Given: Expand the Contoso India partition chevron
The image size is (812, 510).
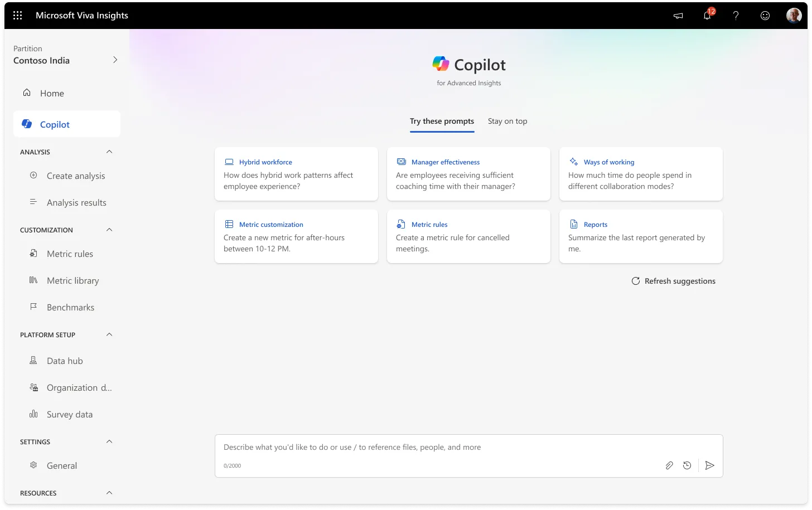Looking at the screenshot, I should pos(115,60).
